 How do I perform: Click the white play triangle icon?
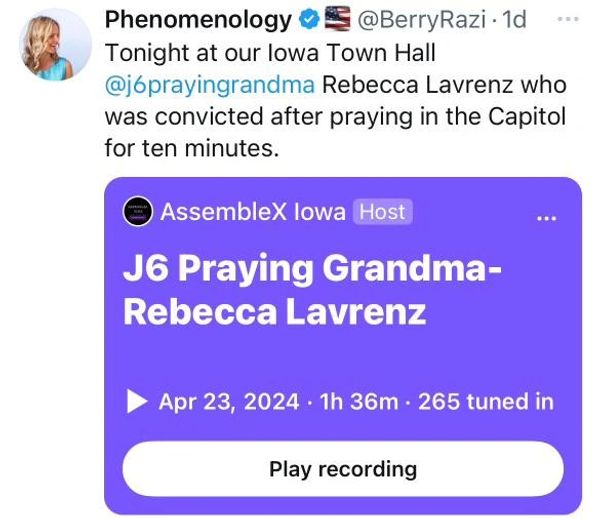point(137,402)
